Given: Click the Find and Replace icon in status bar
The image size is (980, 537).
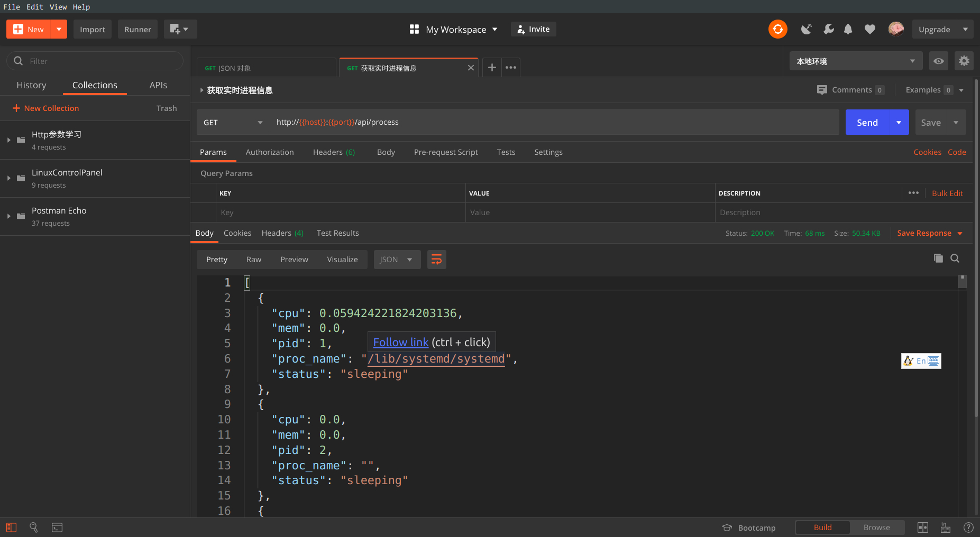Looking at the screenshot, I should [34, 527].
